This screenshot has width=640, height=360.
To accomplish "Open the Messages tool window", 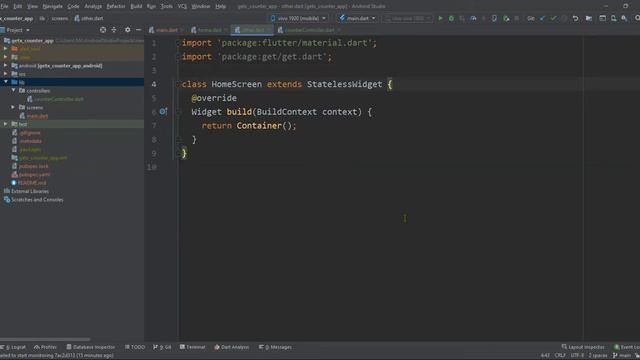I will click(275, 347).
